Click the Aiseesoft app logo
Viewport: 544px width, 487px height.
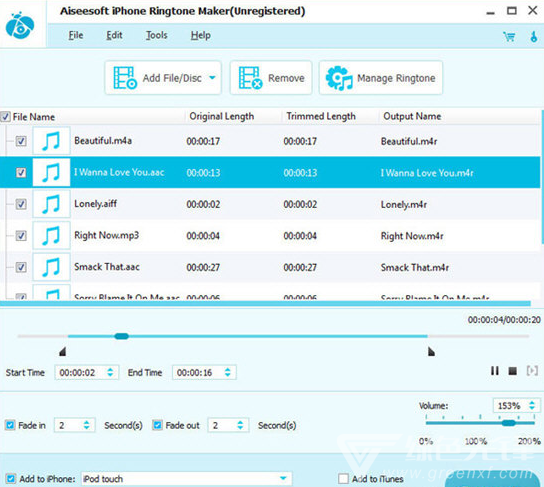pyautogui.click(x=20, y=25)
